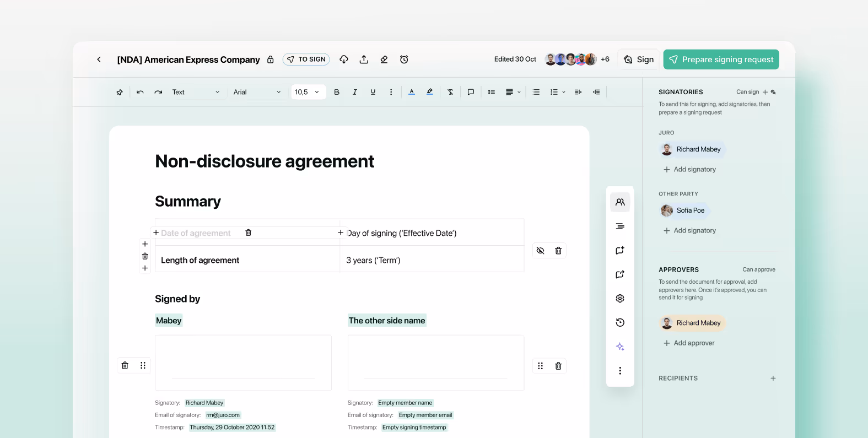Decrease the indent
Screen dimensions: 868x438
tap(596, 92)
